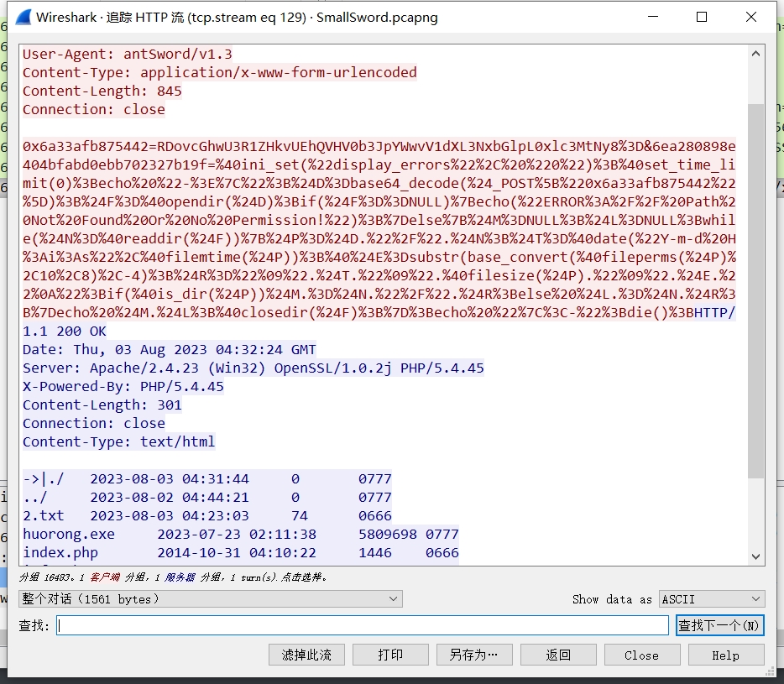Click the 查找下一个(N) find next button
Viewport: 784px width, 684px height.
719,625
